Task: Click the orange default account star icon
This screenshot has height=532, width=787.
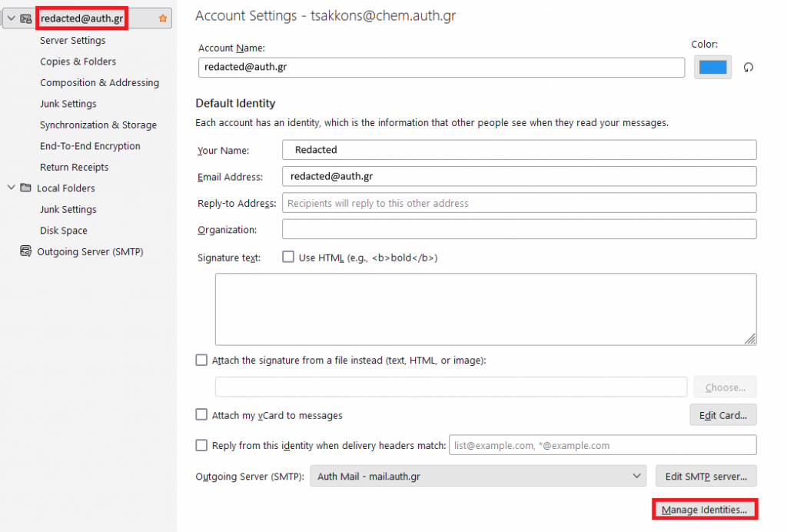Action: [x=162, y=18]
